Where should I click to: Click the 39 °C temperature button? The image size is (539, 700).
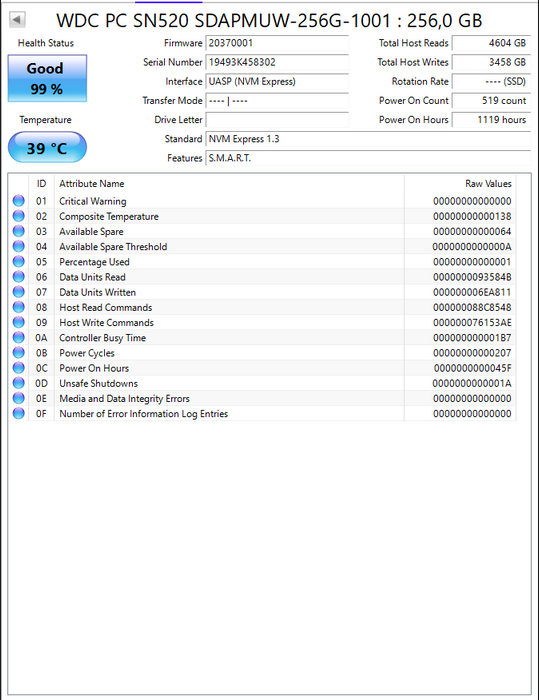pos(47,147)
